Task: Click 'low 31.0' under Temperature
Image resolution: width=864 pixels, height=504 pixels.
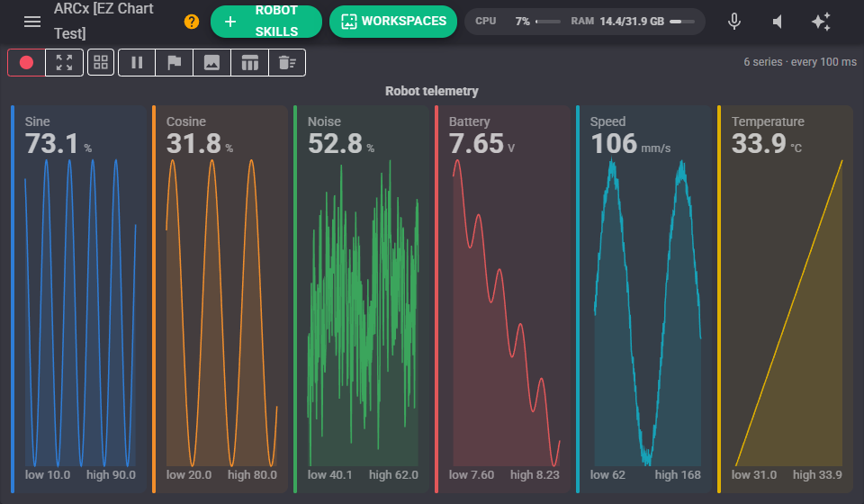Action: coord(754,475)
